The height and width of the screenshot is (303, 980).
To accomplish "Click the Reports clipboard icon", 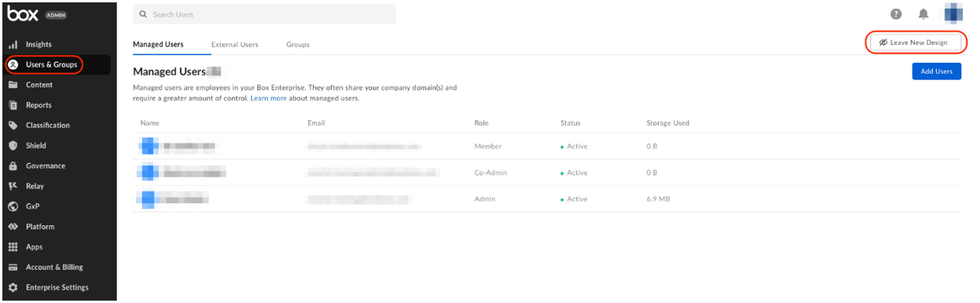I will 13,105.
